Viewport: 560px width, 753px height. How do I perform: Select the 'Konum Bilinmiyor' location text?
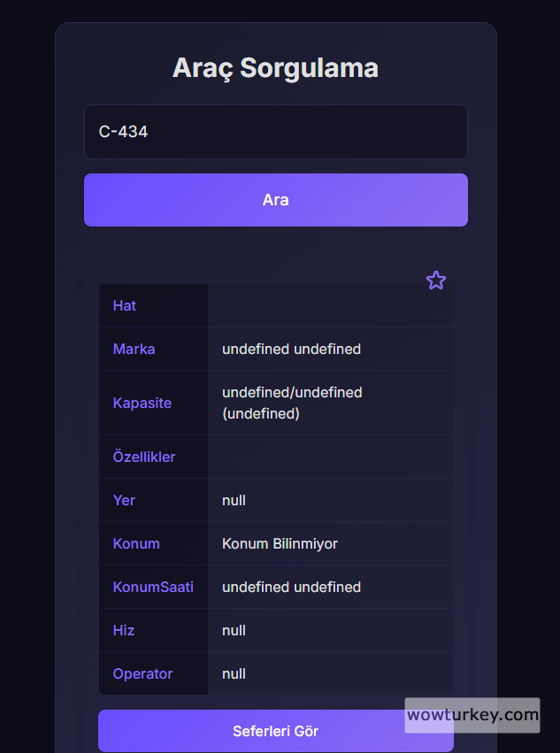(x=280, y=543)
